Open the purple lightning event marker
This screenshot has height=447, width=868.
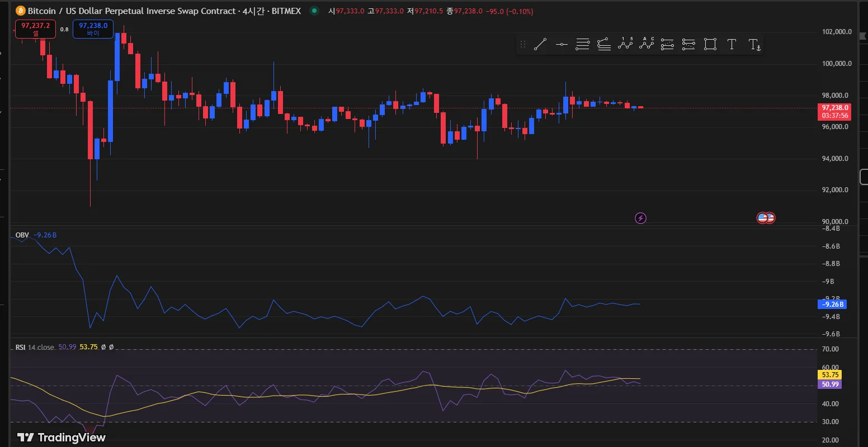tap(641, 218)
